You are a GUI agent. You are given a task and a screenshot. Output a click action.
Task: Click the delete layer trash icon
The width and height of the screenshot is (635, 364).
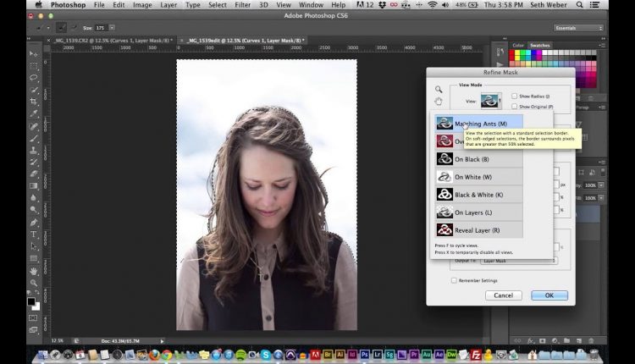(591, 341)
